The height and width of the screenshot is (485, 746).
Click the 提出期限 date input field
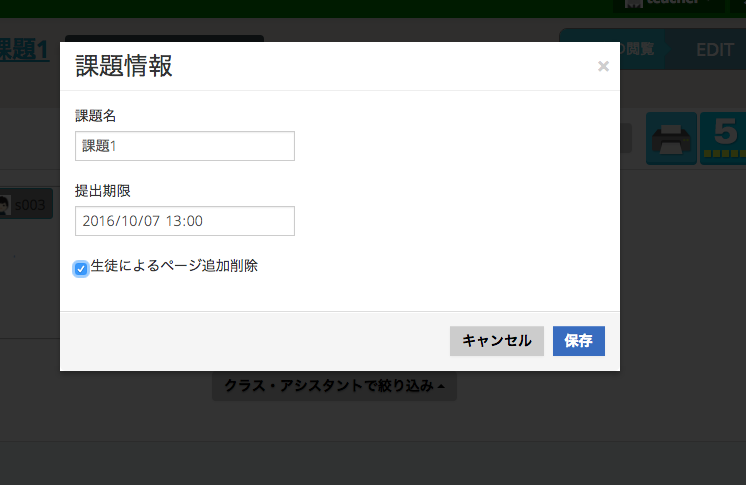coord(185,221)
